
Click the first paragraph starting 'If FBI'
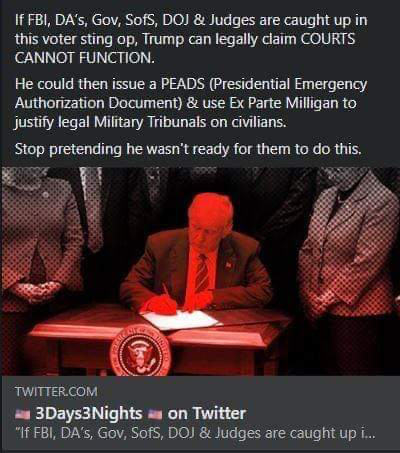click(x=191, y=39)
